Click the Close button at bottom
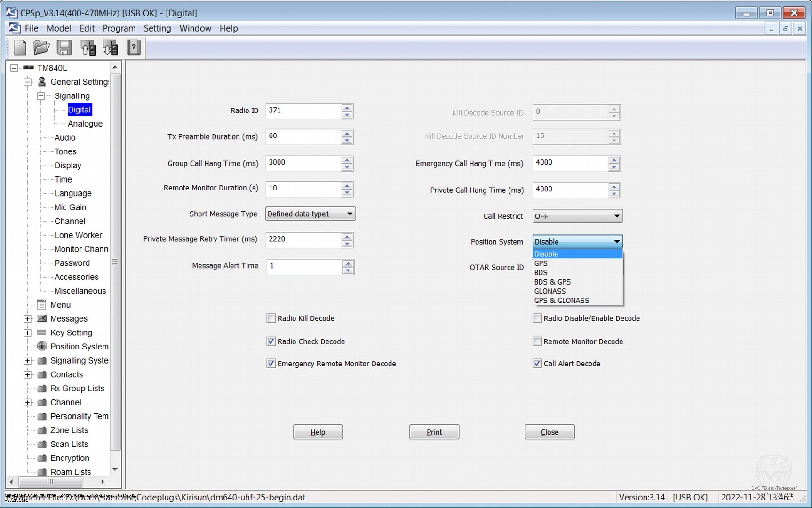The image size is (812, 508). (549, 432)
